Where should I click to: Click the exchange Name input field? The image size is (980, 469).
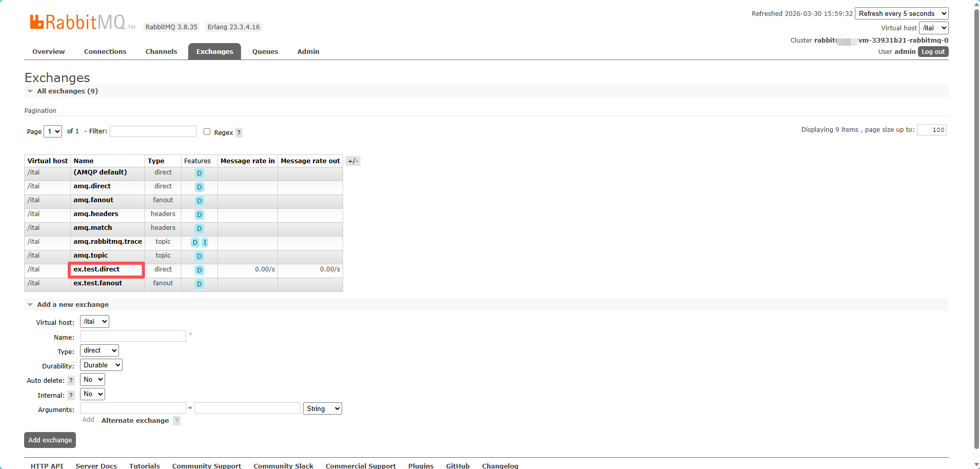[133, 336]
